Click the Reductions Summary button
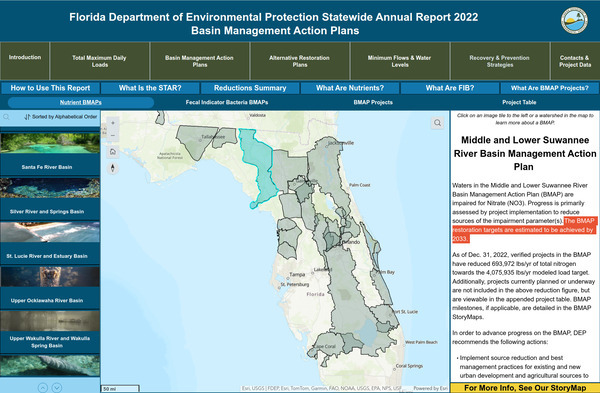Viewport: 600px width, 393px height. tap(250, 88)
